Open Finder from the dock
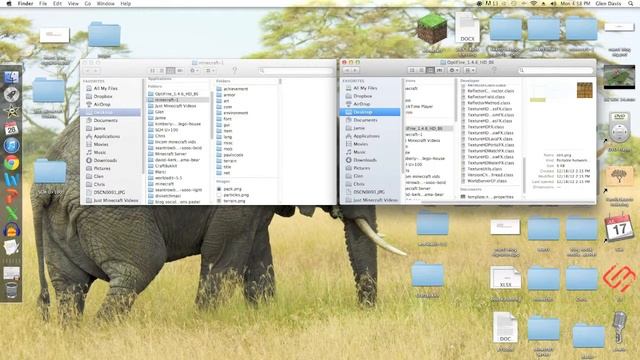The image size is (640, 360). pos(11,78)
